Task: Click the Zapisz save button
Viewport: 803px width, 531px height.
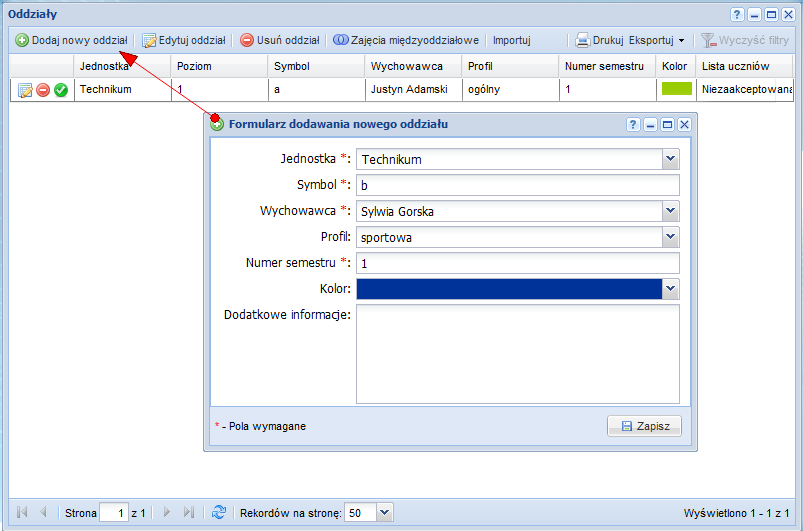Action: point(644,426)
